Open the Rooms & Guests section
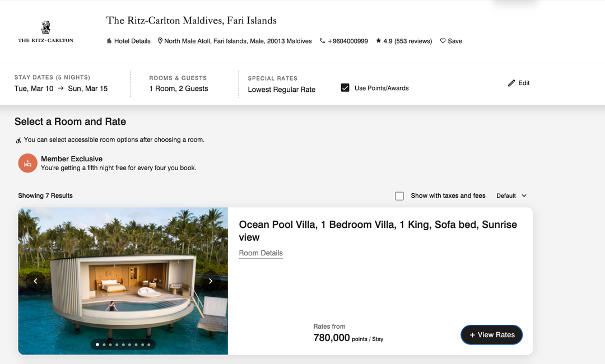605x364 pixels. click(178, 83)
